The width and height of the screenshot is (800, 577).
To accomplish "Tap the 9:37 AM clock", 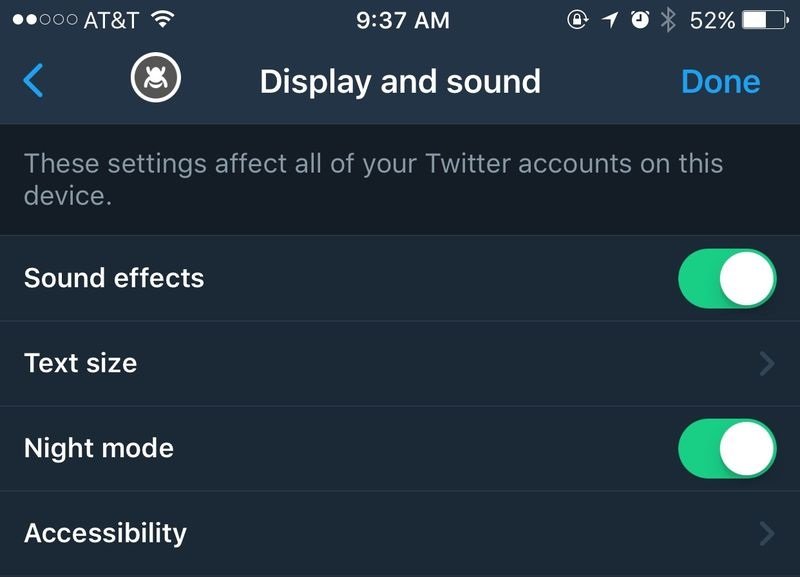I will click(x=402, y=20).
